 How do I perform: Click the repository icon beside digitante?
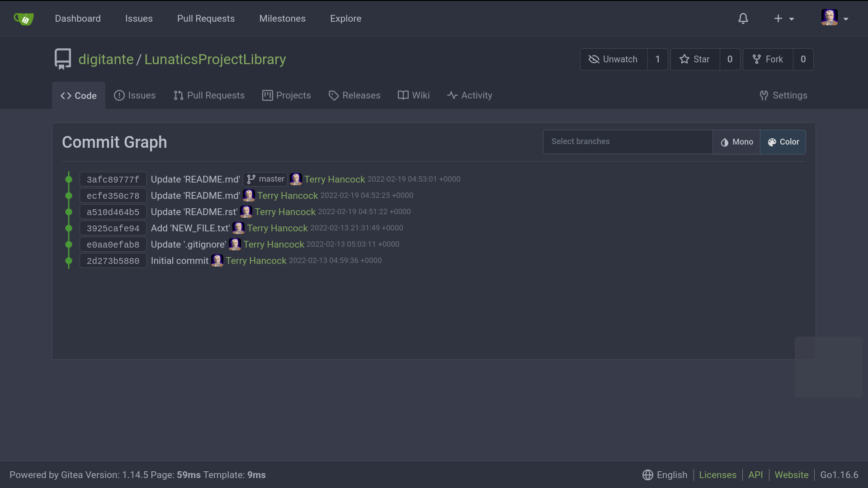pyautogui.click(x=63, y=59)
